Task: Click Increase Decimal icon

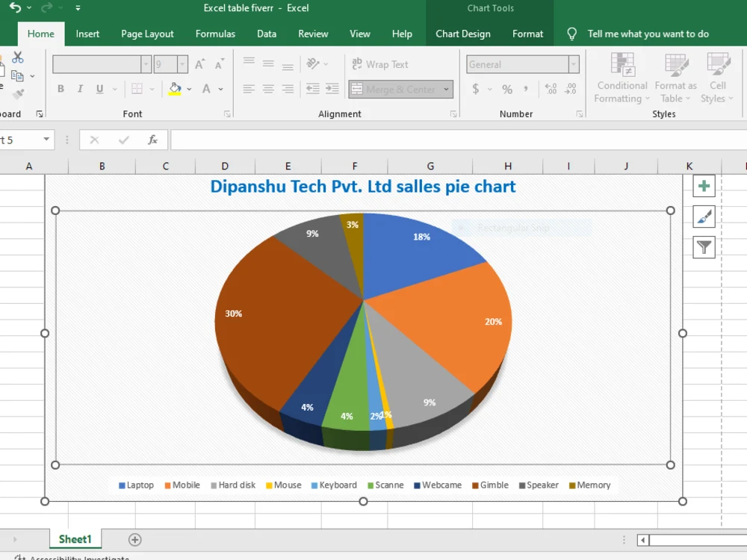Action: pyautogui.click(x=551, y=89)
